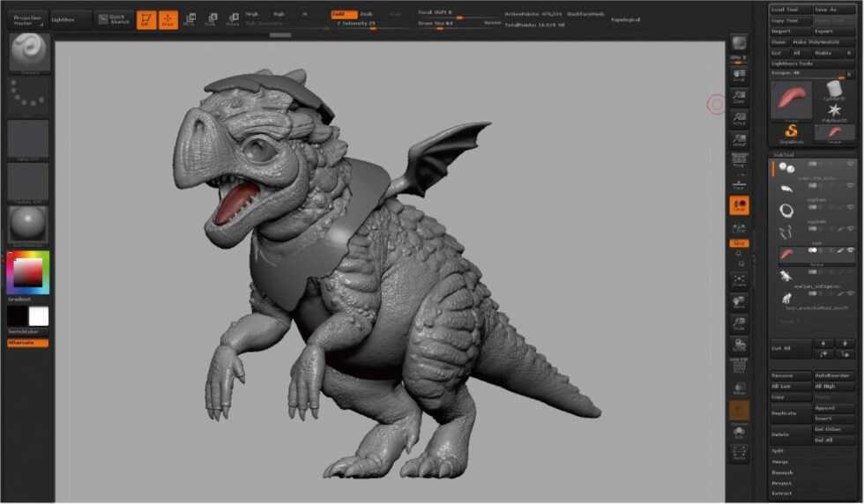Click the SimpleBrush tool icon
Image resolution: width=864 pixels, height=504 pixels.
(x=791, y=132)
